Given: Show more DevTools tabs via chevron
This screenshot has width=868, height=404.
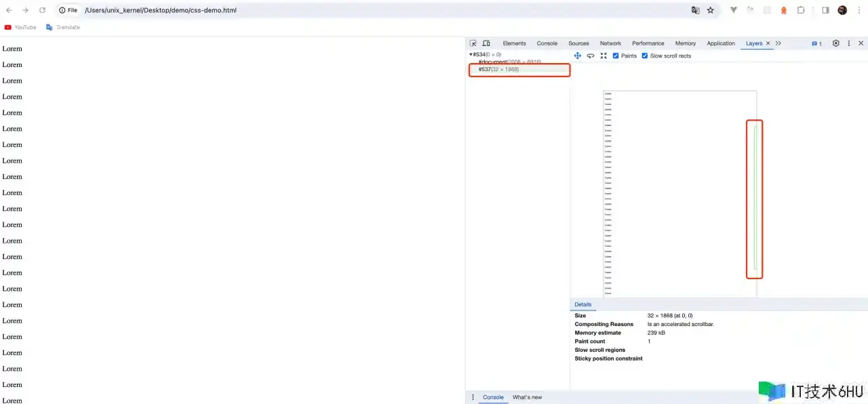Looking at the screenshot, I should pyautogui.click(x=778, y=43).
